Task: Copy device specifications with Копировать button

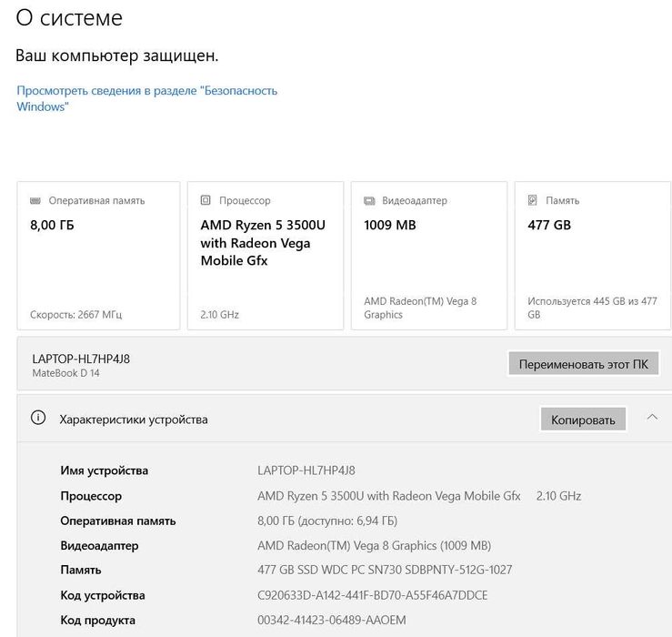Action: 583,420
